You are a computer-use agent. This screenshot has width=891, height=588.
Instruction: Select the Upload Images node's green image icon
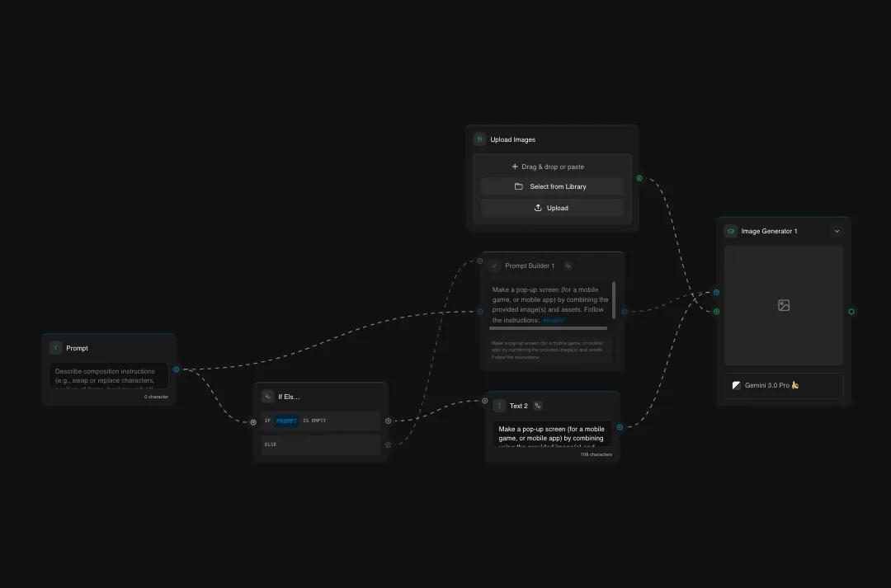point(479,139)
